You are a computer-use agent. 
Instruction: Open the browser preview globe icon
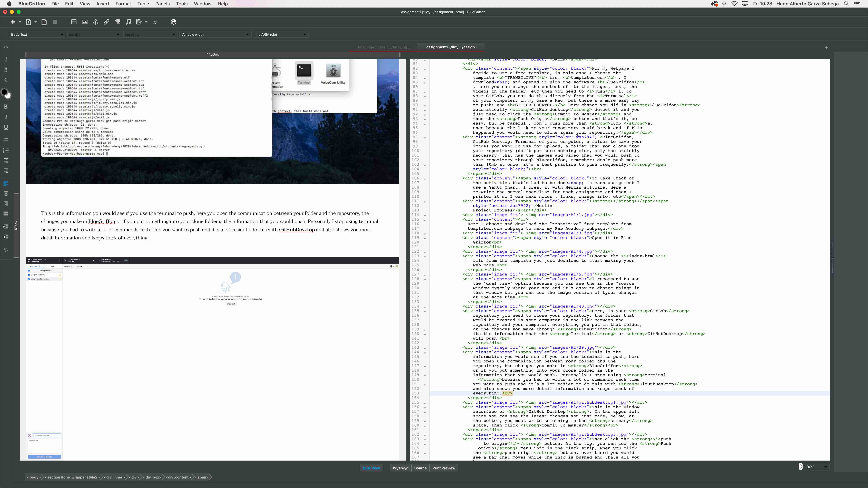pyautogui.click(x=174, y=22)
